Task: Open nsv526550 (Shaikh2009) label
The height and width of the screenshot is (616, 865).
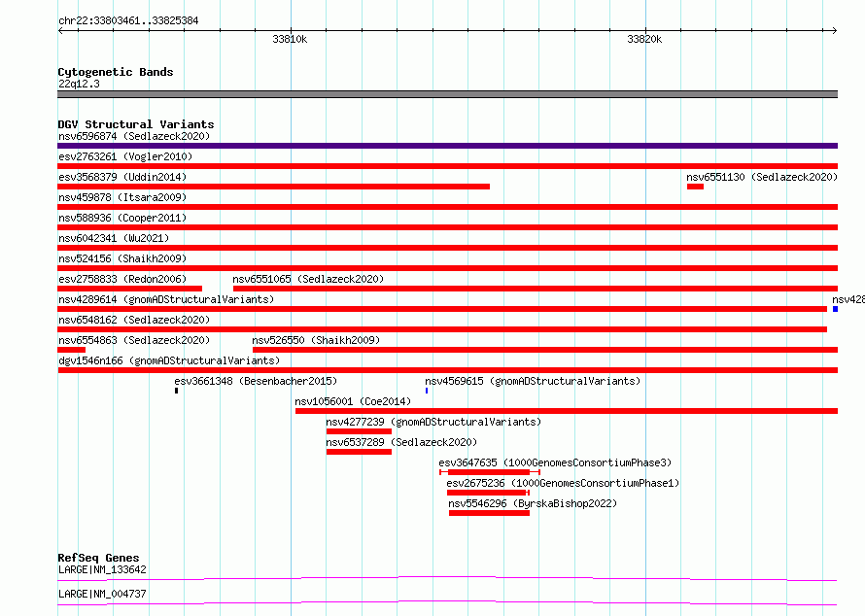Action: (x=316, y=340)
